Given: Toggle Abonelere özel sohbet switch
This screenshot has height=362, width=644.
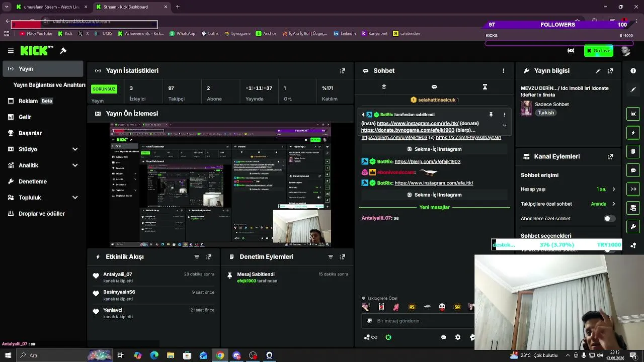Looking at the screenshot, I should pyautogui.click(x=609, y=219).
